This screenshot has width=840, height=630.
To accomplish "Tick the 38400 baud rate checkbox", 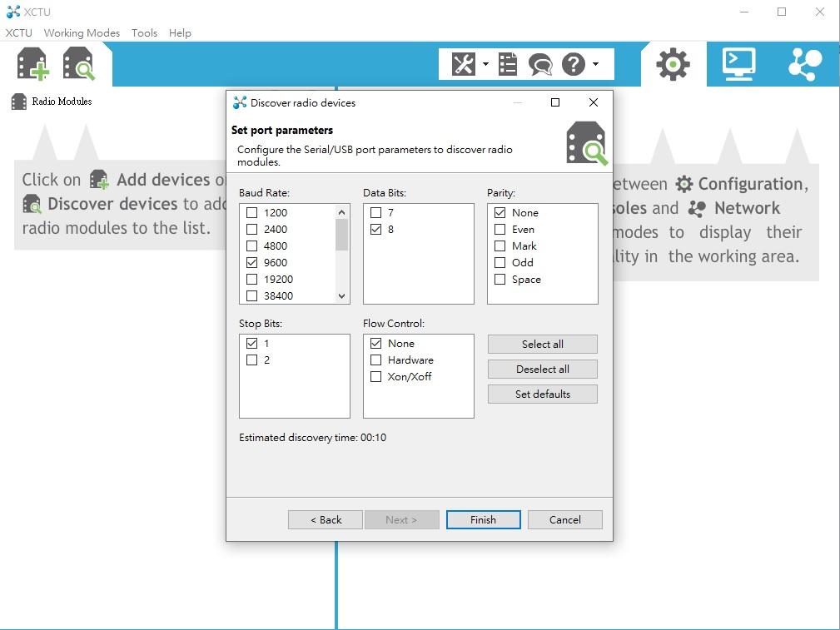I will (x=251, y=295).
